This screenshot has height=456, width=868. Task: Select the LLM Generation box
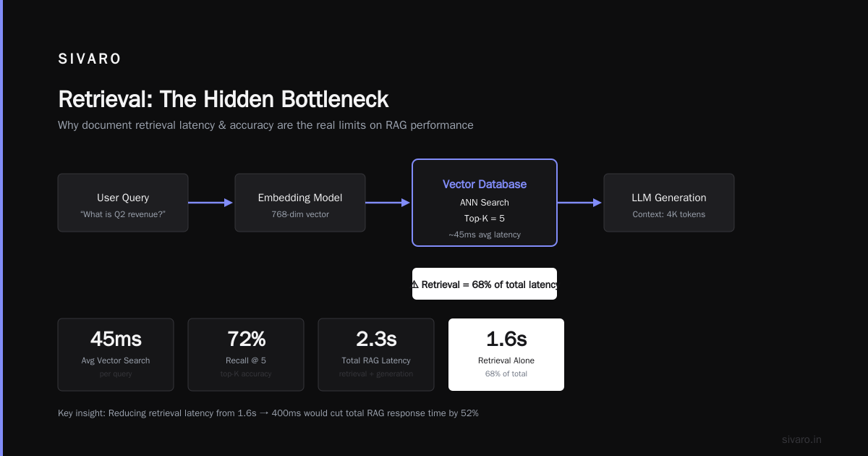click(x=669, y=203)
